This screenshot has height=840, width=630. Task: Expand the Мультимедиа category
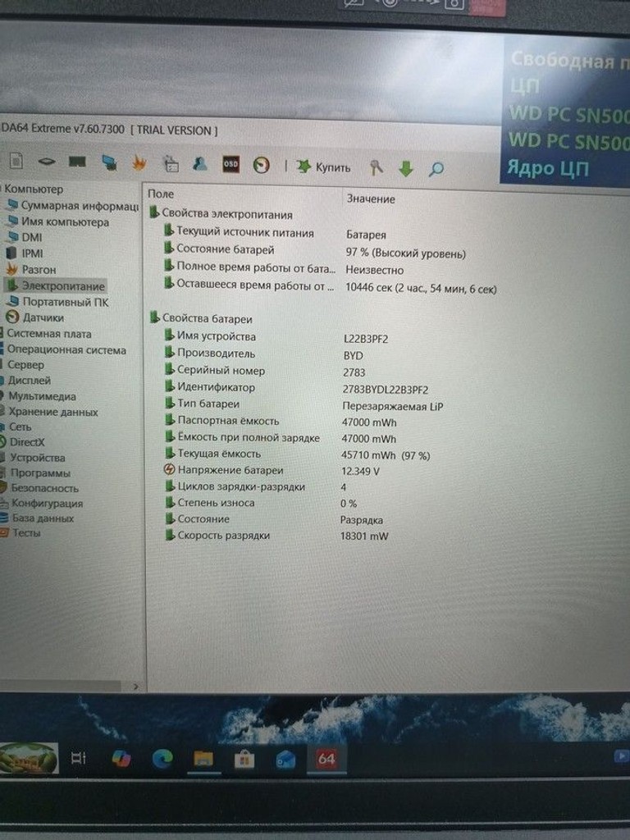pyautogui.click(x=41, y=396)
